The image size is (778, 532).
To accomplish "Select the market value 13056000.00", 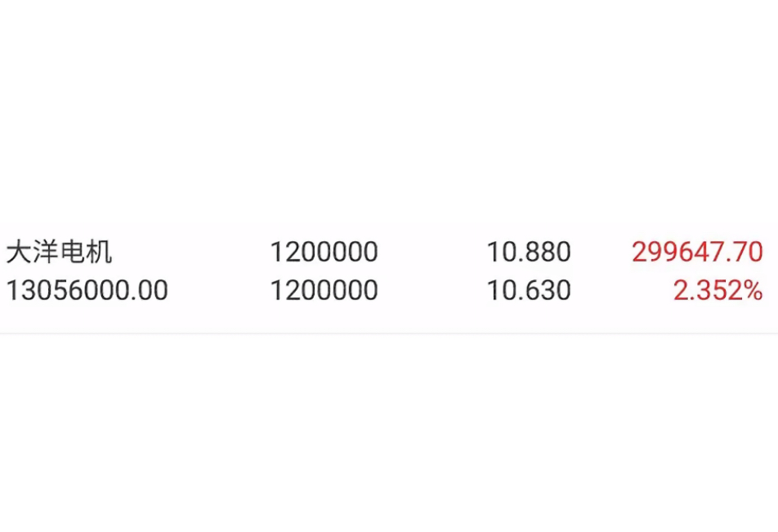I will (x=87, y=290).
